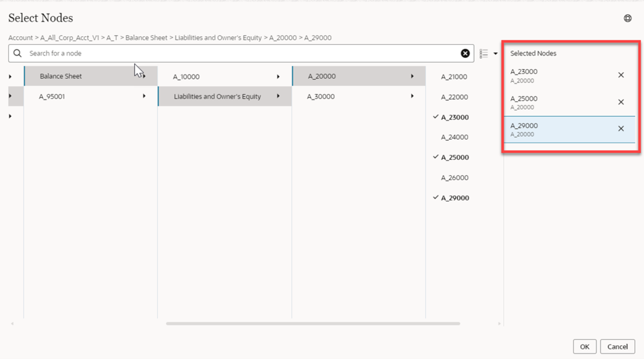Click Liabilities and Owner's Equity breadcrumb
Screen dimensions: 644x359
coord(218,38)
